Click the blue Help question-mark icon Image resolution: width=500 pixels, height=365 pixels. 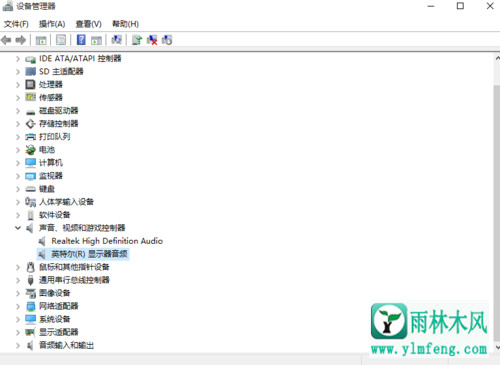point(81,40)
